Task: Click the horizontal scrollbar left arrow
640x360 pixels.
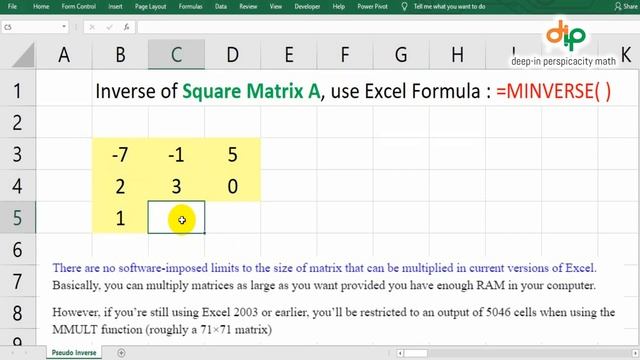Action: pyautogui.click(x=400, y=353)
